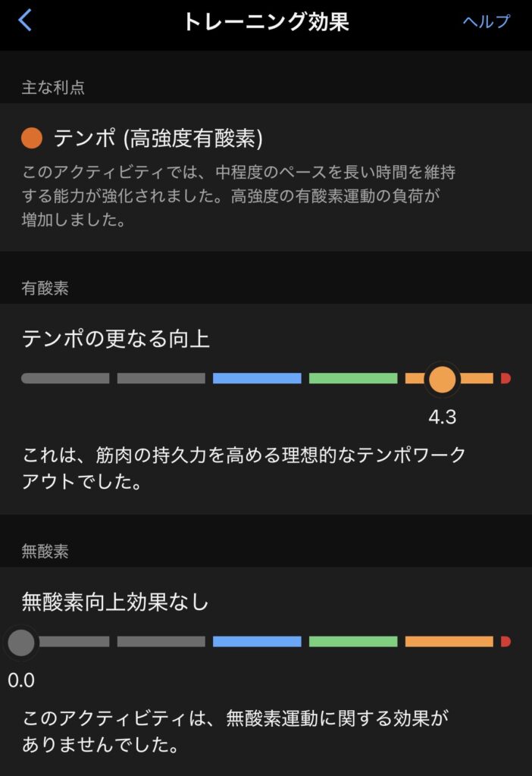This screenshot has height=776, width=532.
Task: Open the ヘルプ help link
Action: coord(487,21)
